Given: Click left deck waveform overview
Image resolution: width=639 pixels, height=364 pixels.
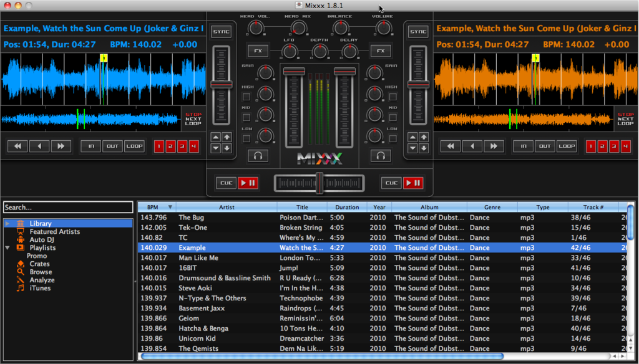Looking at the screenshot, I should pyautogui.click(x=91, y=120).
